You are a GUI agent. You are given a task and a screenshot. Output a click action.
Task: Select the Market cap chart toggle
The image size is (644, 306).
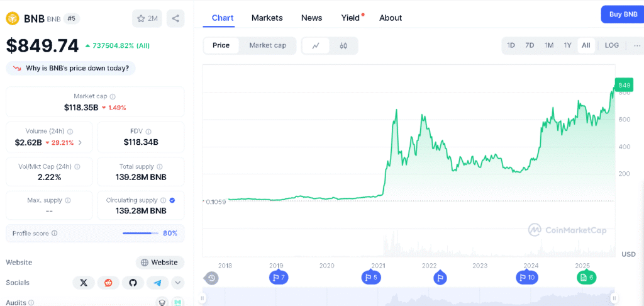pyautogui.click(x=267, y=46)
